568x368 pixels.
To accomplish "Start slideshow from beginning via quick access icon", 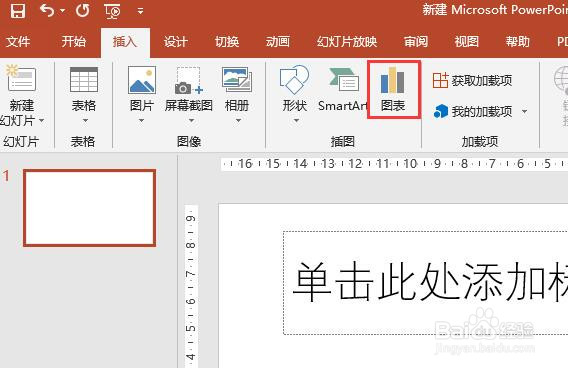I will click(x=112, y=11).
